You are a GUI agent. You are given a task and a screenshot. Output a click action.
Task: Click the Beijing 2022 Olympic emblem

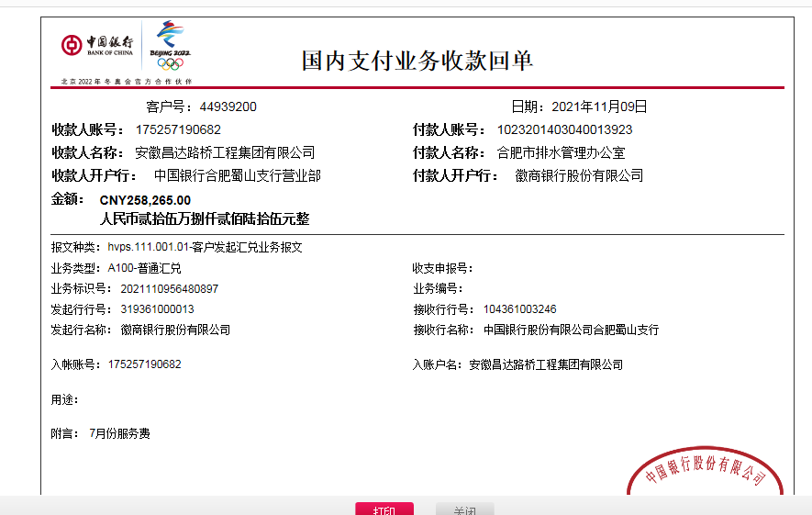coord(170,44)
